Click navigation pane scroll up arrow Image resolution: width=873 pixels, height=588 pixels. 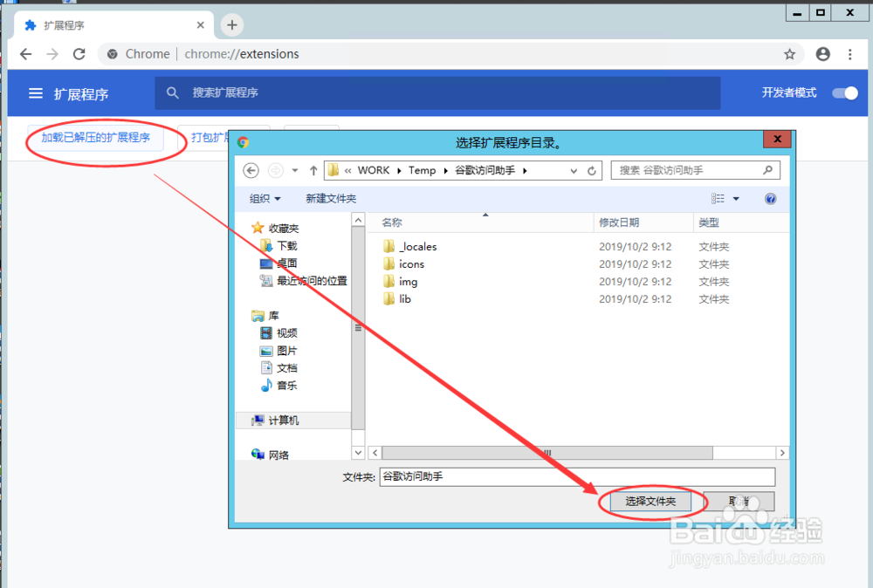tap(359, 221)
